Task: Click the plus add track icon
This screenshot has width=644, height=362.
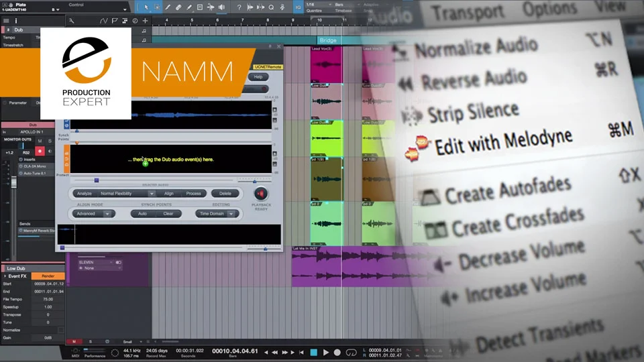Action: coord(145,21)
